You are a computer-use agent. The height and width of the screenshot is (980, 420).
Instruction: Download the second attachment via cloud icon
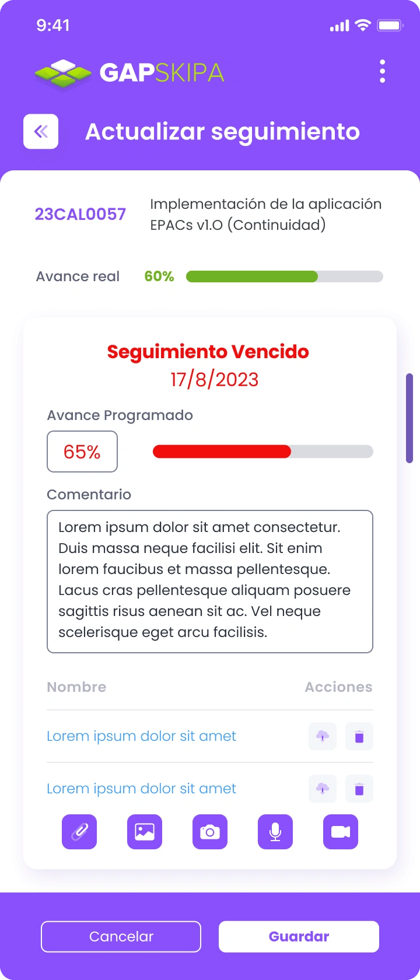tap(323, 789)
